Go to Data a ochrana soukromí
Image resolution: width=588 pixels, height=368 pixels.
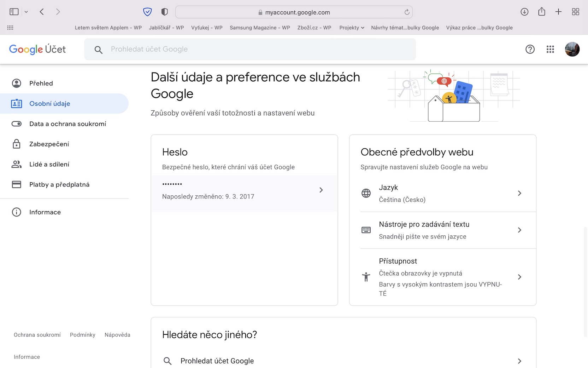67,124
